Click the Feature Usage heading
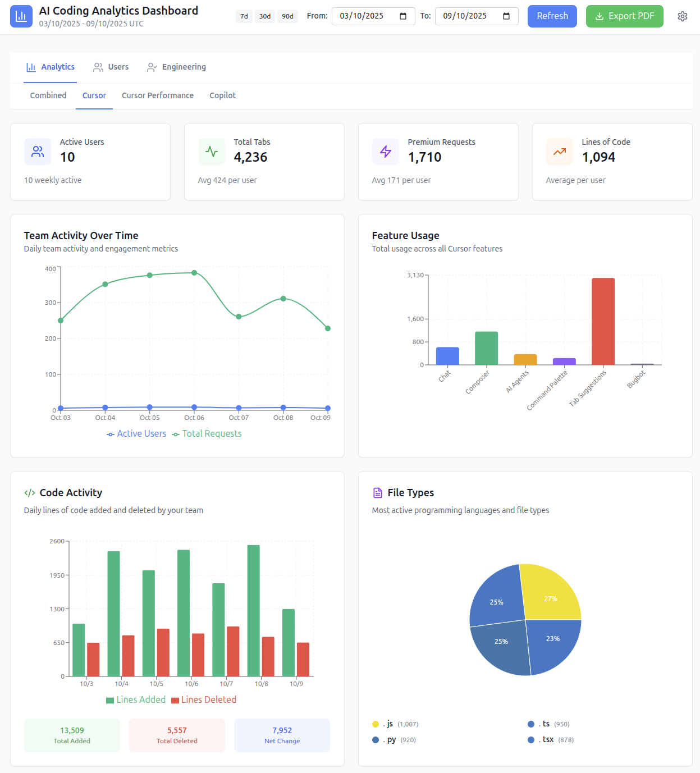The width and height of the screenshot is (700, 773). point(406,236)
